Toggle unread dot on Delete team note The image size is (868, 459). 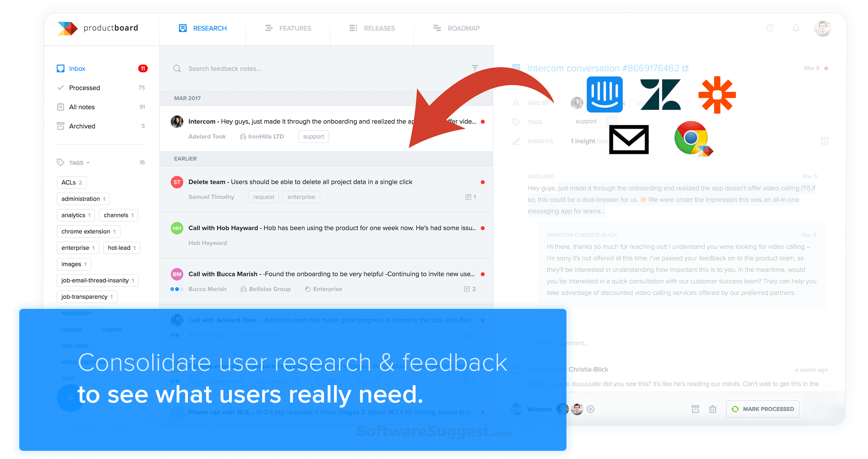(x=483, y=182)
